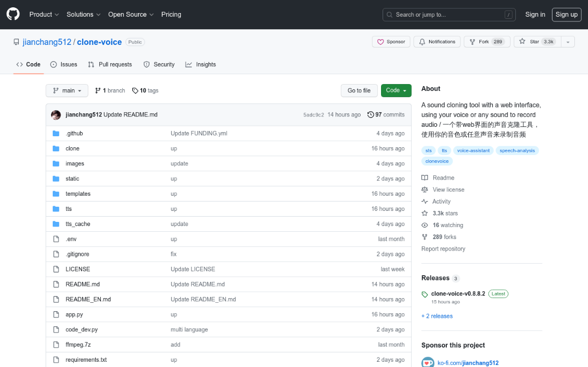Open the main branch selector dropdown

(x=66, y=90)
